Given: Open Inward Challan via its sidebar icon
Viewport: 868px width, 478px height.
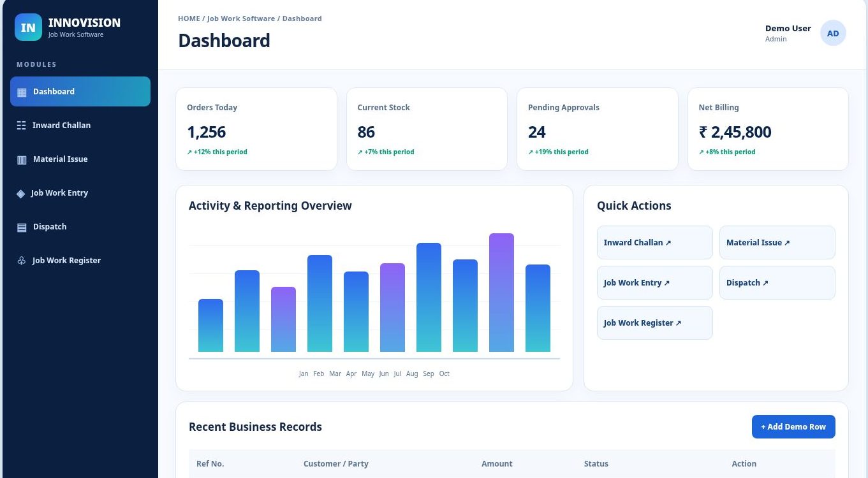Looking at the screenshot, I should pos(22,126).
